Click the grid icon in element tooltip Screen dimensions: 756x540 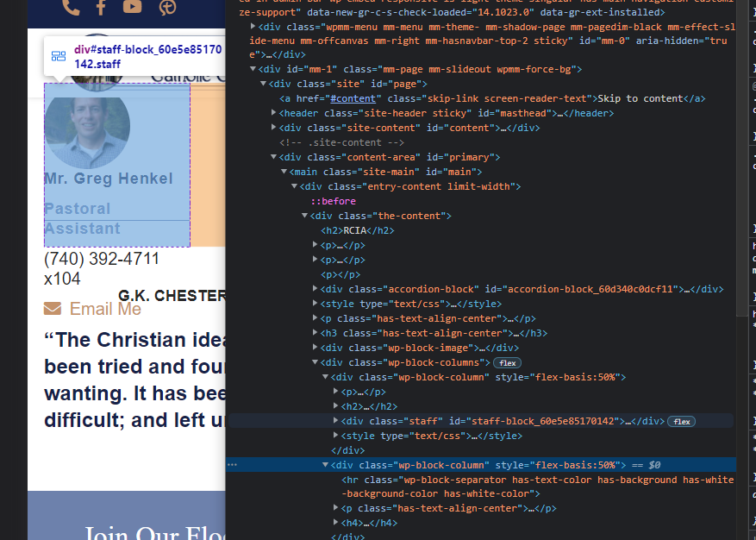[x=59, y=57]
